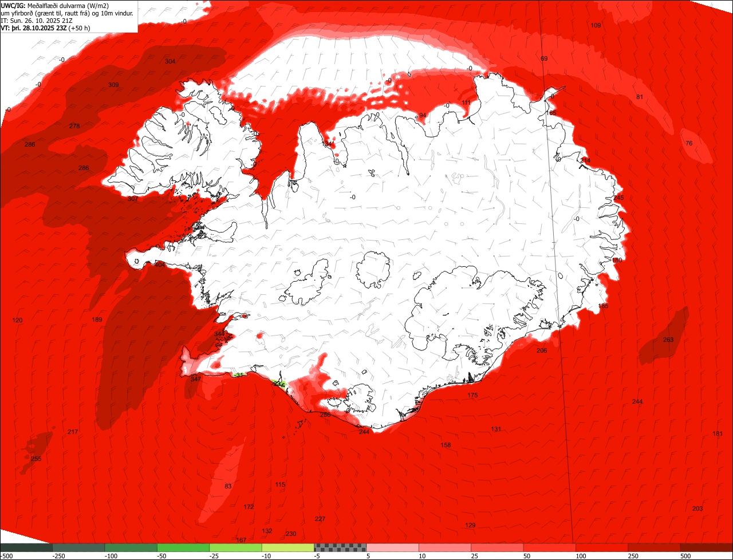Click the title line 'UWC/IG: Meðalflæði dulvarma (W/m2)'
This screenshot has width=733, height=560.
tap(55, 5)
